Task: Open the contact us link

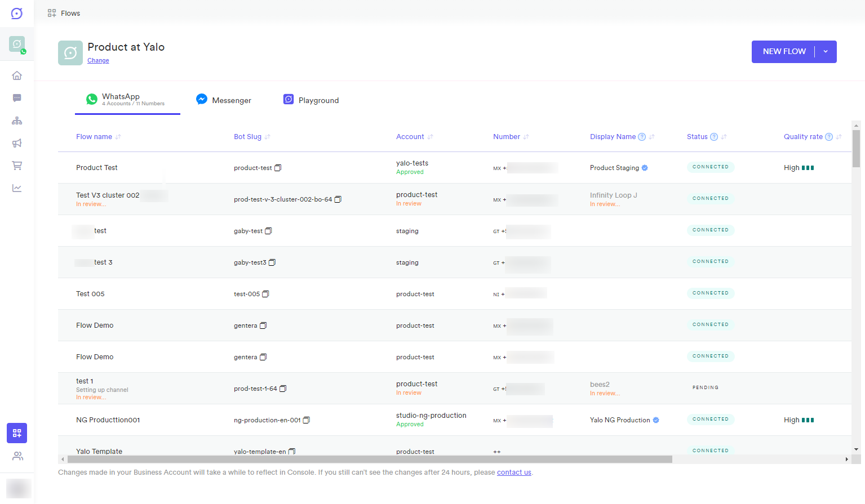Action: 514,472
